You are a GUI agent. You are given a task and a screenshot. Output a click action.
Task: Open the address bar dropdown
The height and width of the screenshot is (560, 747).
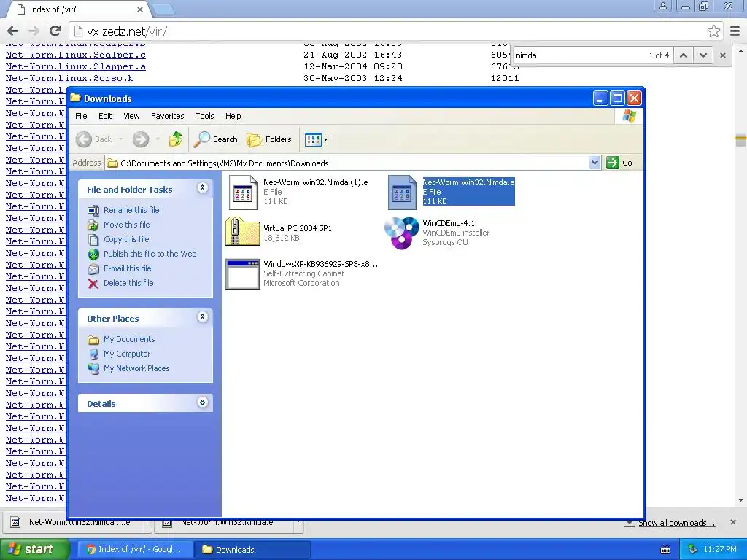coord(595,163)
